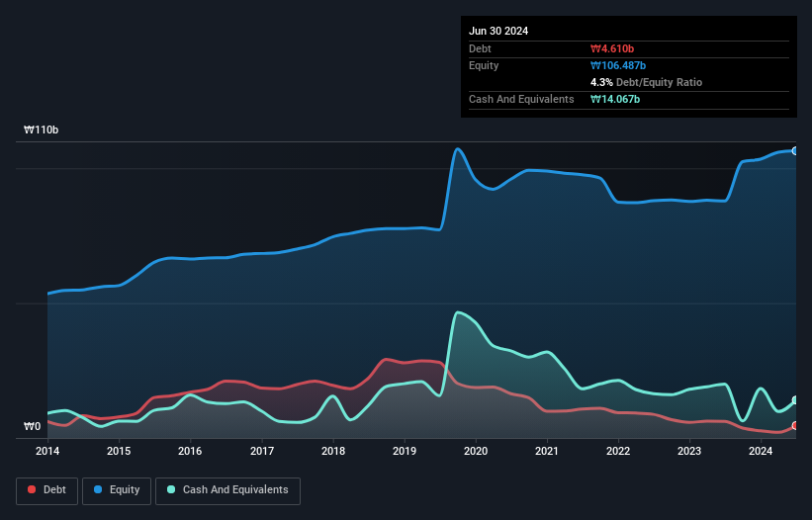The height and width of the screenshot is (520, 812).
Task: Click the teal Cash And Equivalents legend dot
Action: point(171,489)
